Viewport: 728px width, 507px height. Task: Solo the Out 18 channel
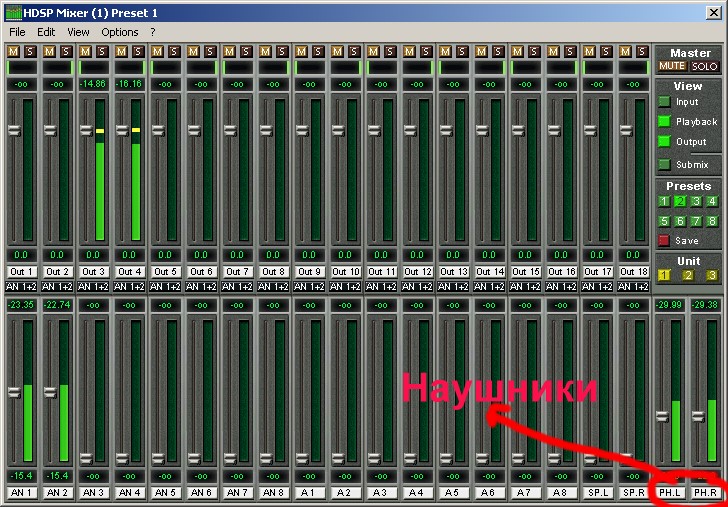pos(642,52)
